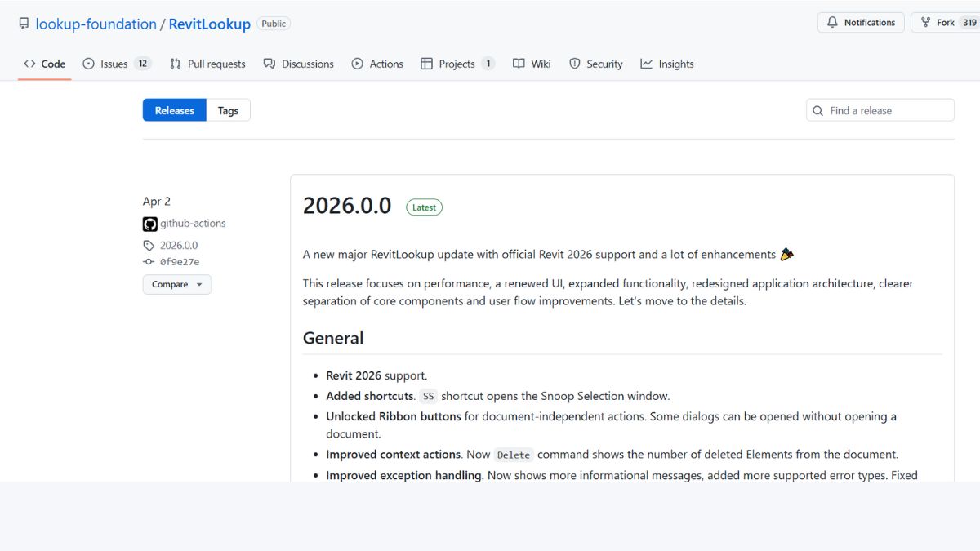The image size is (980, 551).
Task: Open the Projects tab
Action: coord(457,64)
